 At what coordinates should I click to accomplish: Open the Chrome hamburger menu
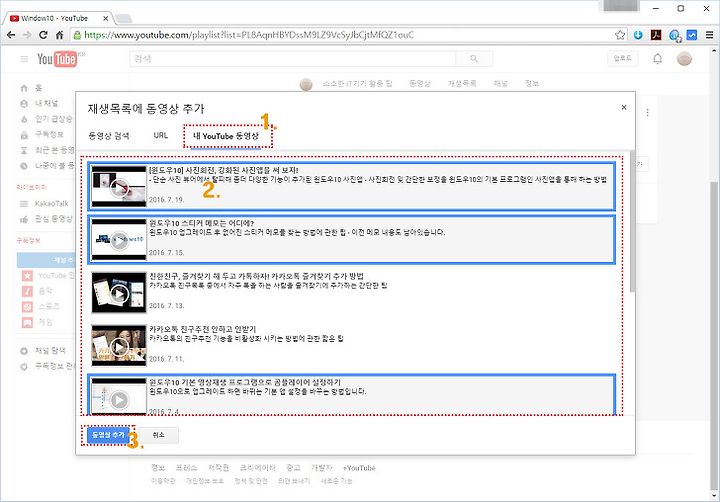point(709,35)
